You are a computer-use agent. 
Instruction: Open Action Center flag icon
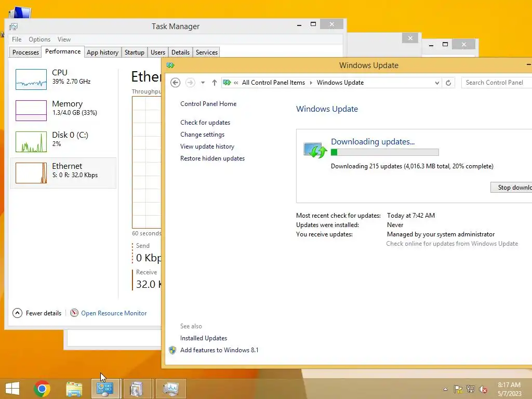click(x=458, y=389)
